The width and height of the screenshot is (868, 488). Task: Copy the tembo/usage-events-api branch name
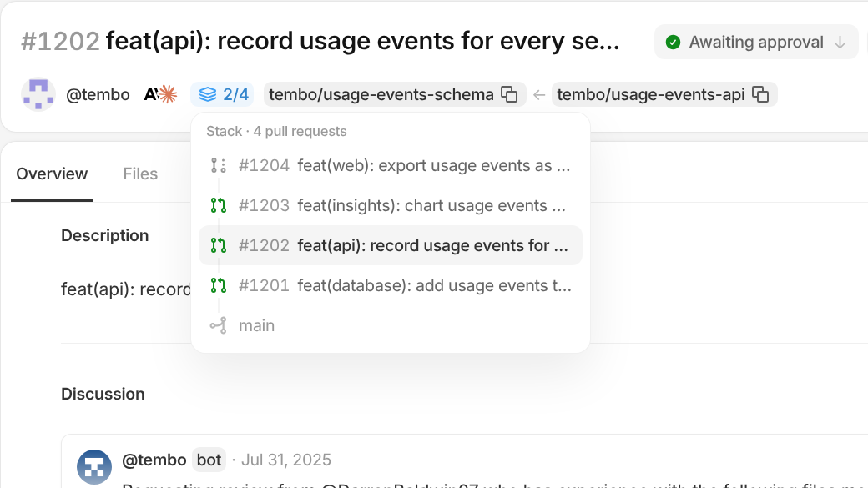[x=760, y=94]
